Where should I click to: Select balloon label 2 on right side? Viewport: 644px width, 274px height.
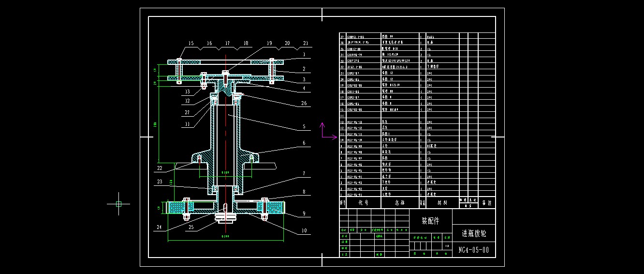(304, 69)
